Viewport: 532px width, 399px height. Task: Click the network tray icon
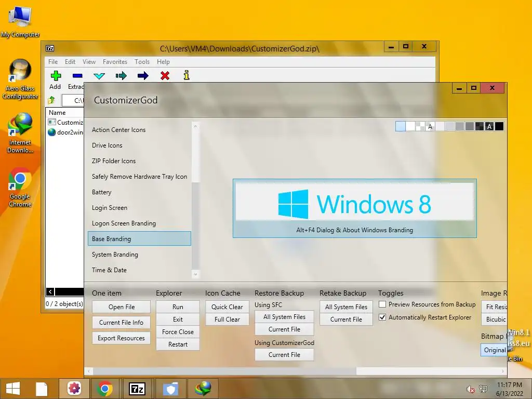(483, 389)
